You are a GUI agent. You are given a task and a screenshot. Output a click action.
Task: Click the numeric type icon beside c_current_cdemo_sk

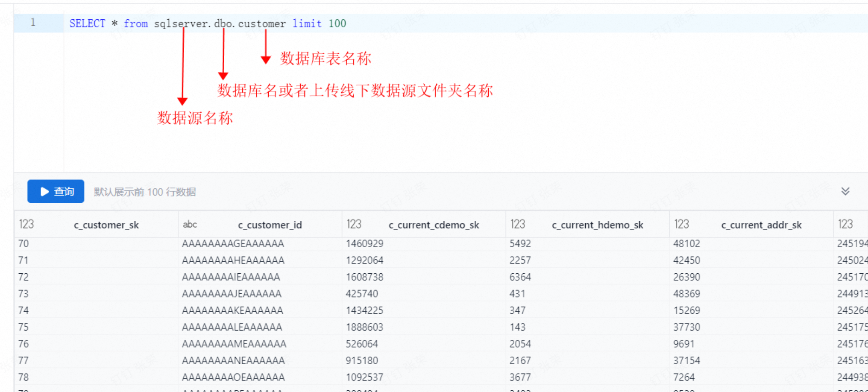point(354,225)
